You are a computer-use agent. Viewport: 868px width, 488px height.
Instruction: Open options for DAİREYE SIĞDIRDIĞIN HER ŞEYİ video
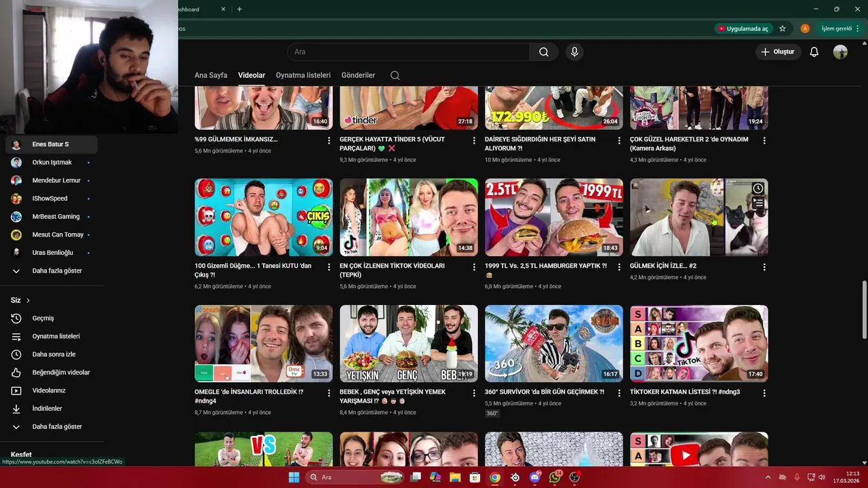[619, 140]
